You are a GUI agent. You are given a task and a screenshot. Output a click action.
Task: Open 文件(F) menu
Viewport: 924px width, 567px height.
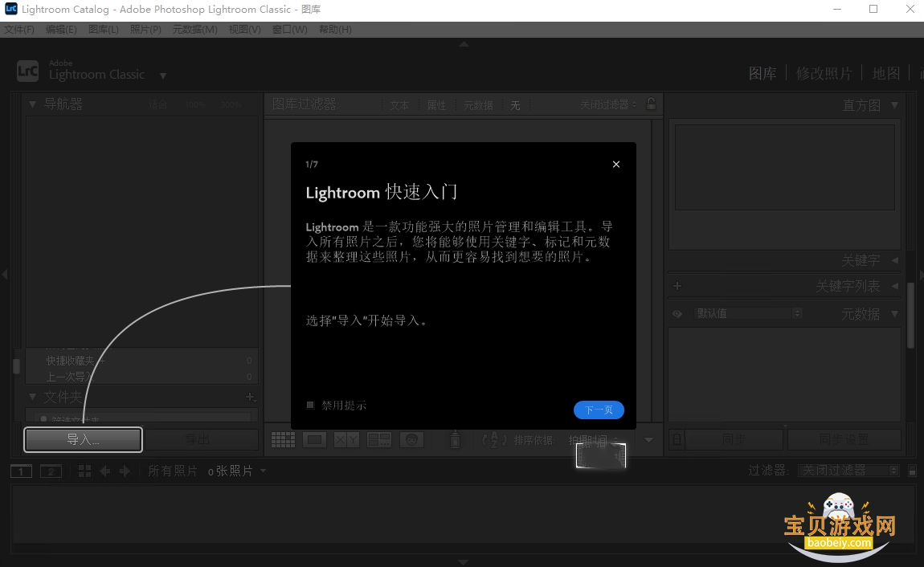coord(19,30)
